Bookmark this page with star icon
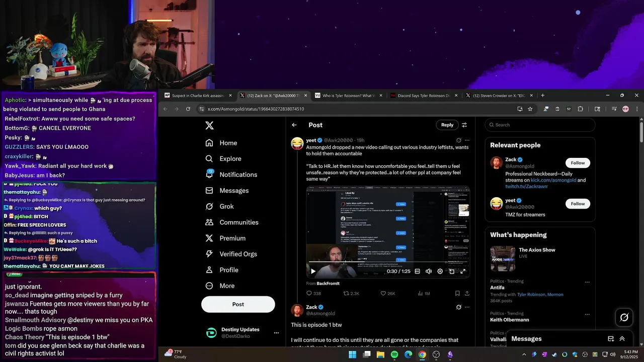 (530, 109)
